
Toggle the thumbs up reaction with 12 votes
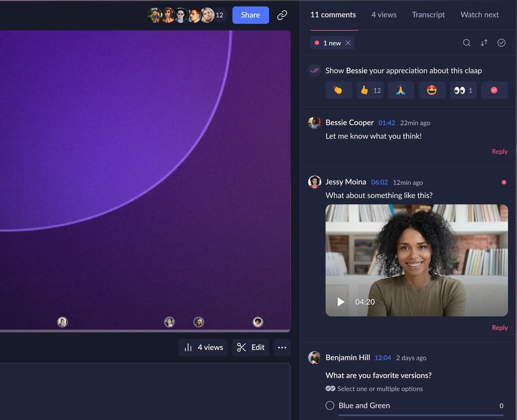point(370,90)
